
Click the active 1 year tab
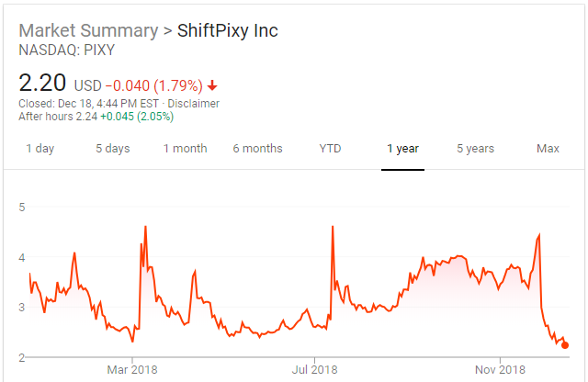coord(401,149)
